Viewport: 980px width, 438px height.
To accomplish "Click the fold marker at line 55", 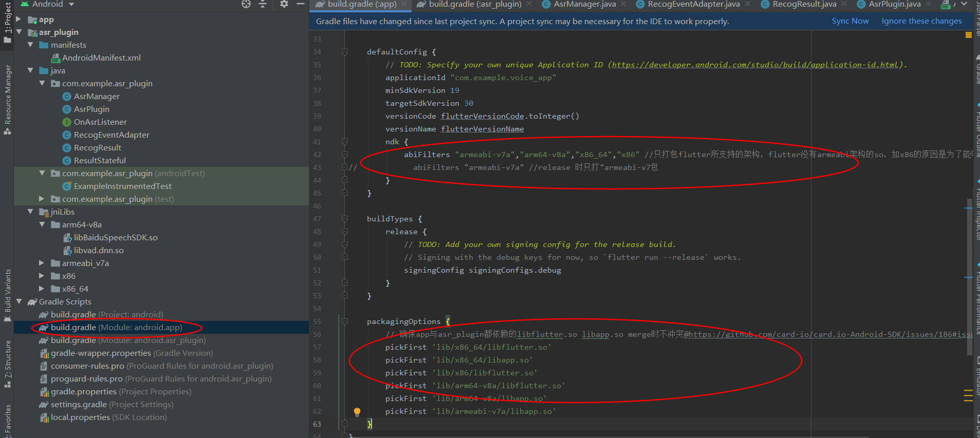I will point(345,321).
